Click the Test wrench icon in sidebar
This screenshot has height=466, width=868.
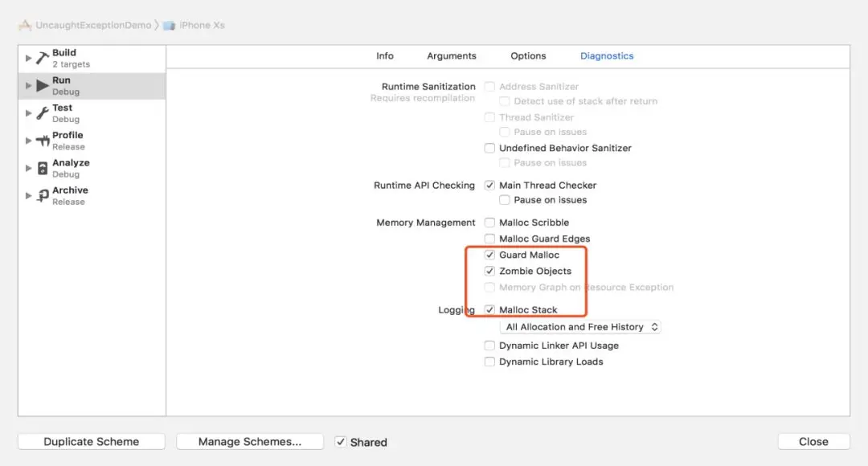point(43,113)
